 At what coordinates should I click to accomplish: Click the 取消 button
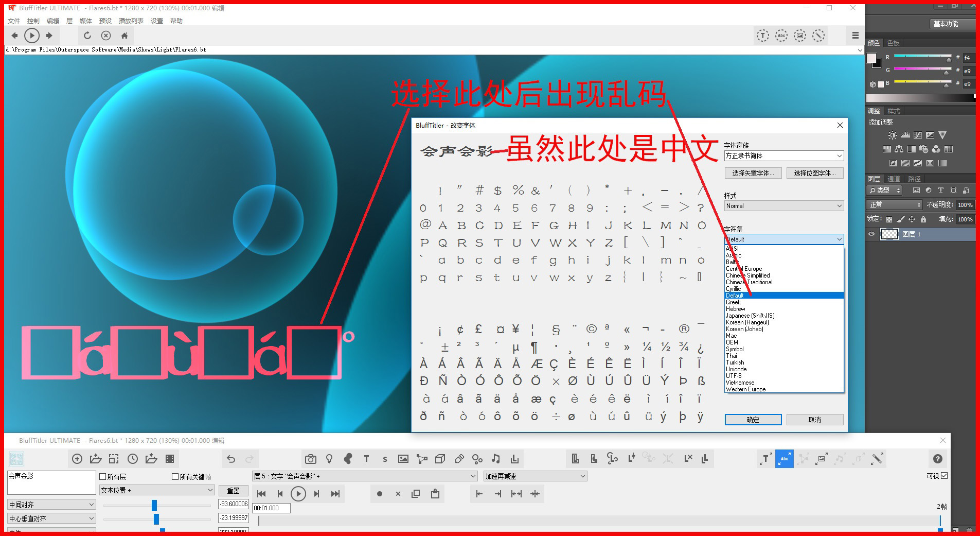coord(815,420)
